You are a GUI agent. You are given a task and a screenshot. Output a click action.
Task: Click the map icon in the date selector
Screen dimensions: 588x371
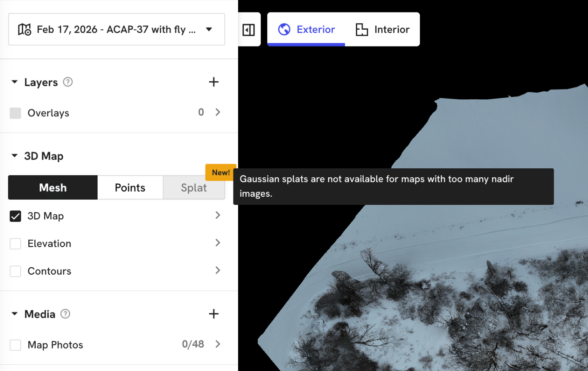point(24,30)
